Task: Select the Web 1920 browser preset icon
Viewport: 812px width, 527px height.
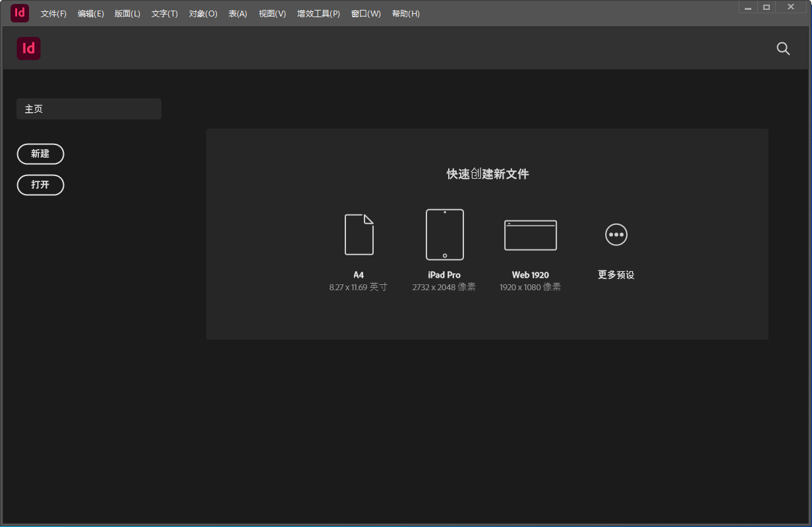Action: (531, 235)
